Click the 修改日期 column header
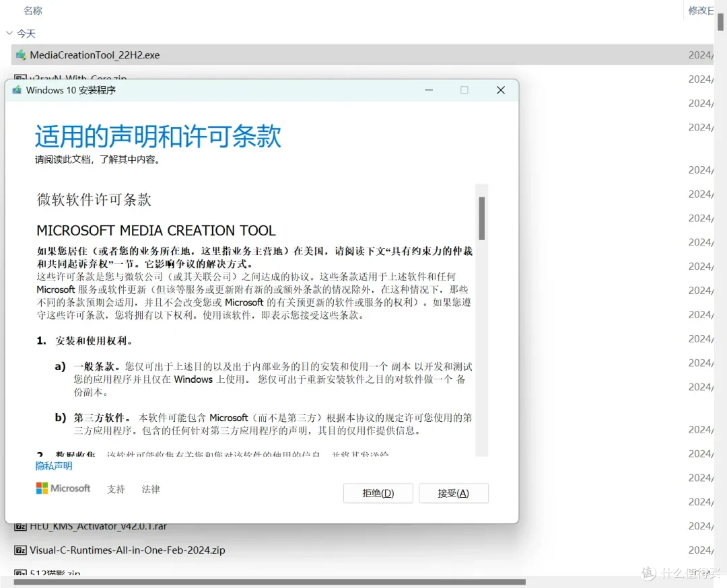Viewport: 727px width, 588px height. [x=701, y=10]
